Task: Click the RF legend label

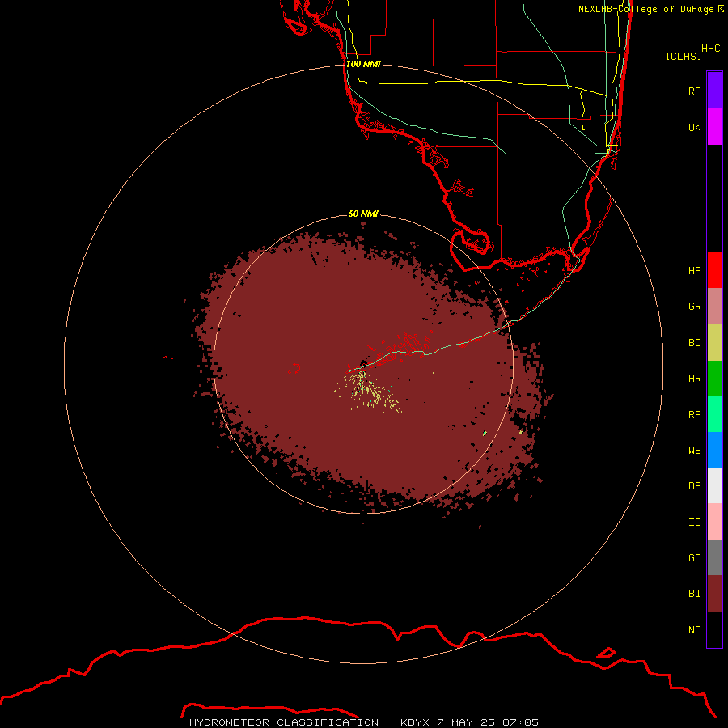Action: click(x=694, y=91)
